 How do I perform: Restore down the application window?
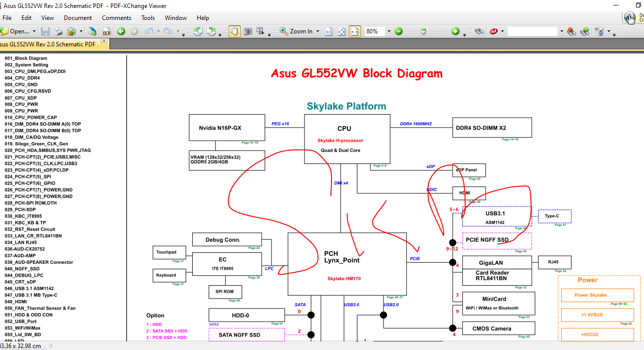639,4
